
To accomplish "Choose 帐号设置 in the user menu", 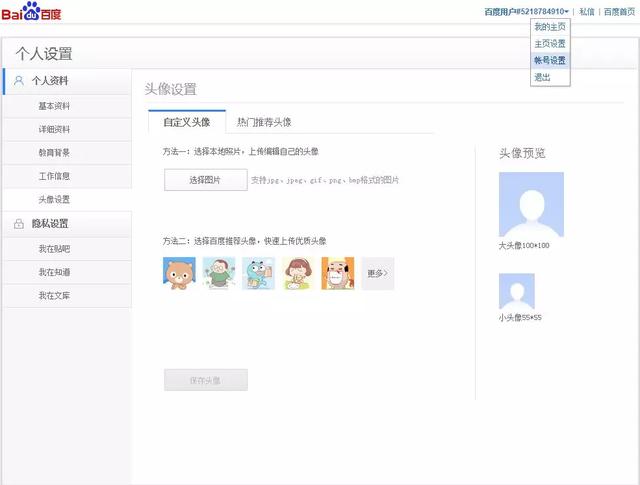I will pos(549,60).
